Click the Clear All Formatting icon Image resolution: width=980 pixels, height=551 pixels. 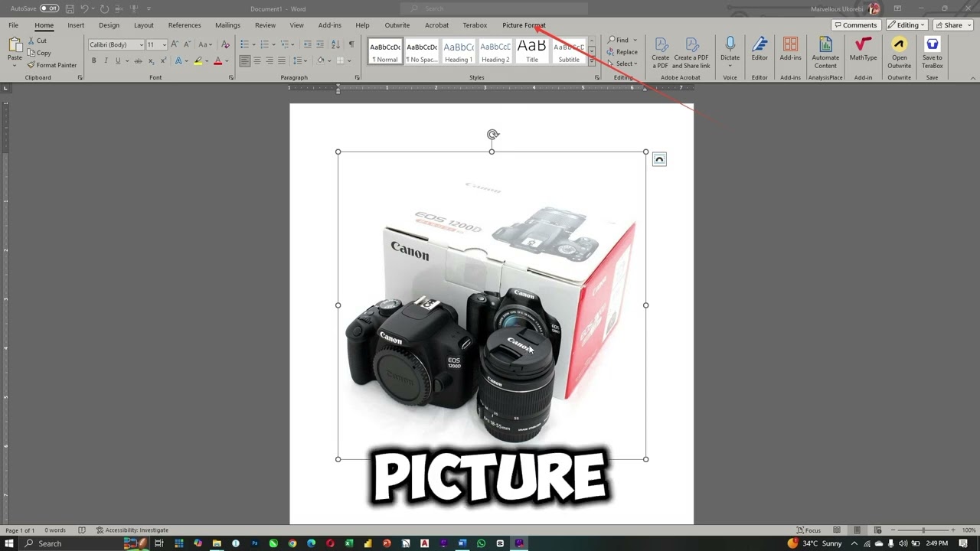(x=225, y=44)
